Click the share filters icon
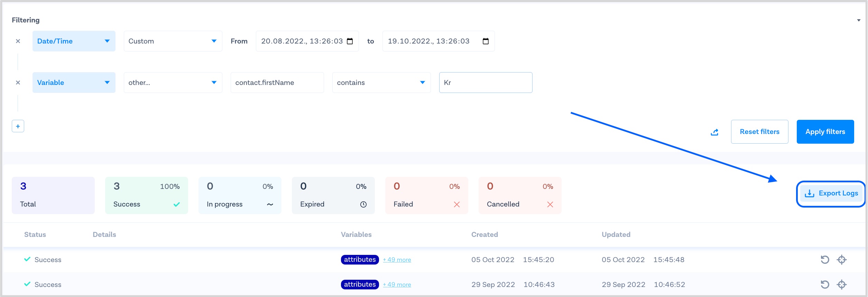Image resolution: width=868 pixels, height=297 pixels. (714, 132)
